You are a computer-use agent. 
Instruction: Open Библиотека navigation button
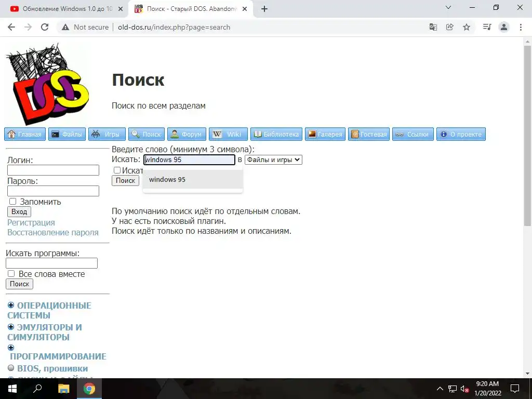point(276,134)
